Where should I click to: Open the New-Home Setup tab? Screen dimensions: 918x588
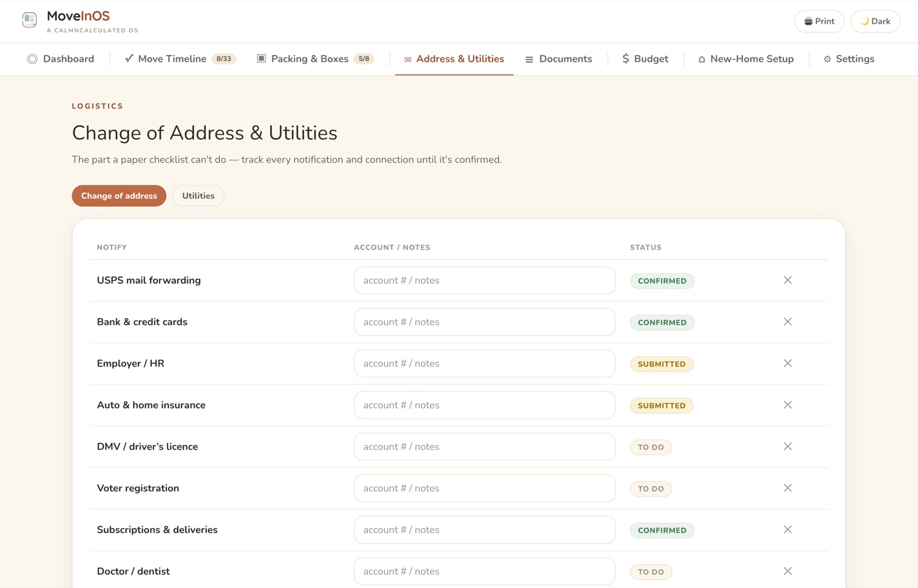click(x=745, y=59)
